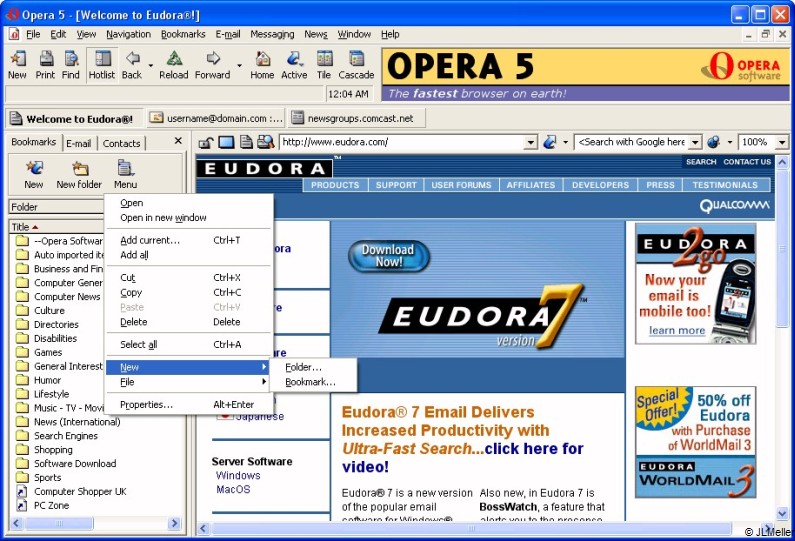Viewport: 795px width, 541px height.
Task: Switch to the Contacts hotlist tab
Action: pyautogui.click(x=122, y=143)
